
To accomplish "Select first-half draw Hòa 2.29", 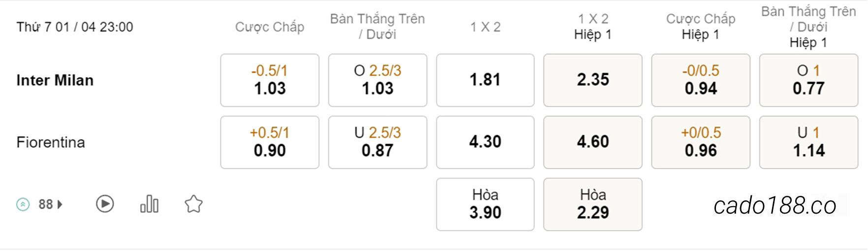I will pos(593,204).
